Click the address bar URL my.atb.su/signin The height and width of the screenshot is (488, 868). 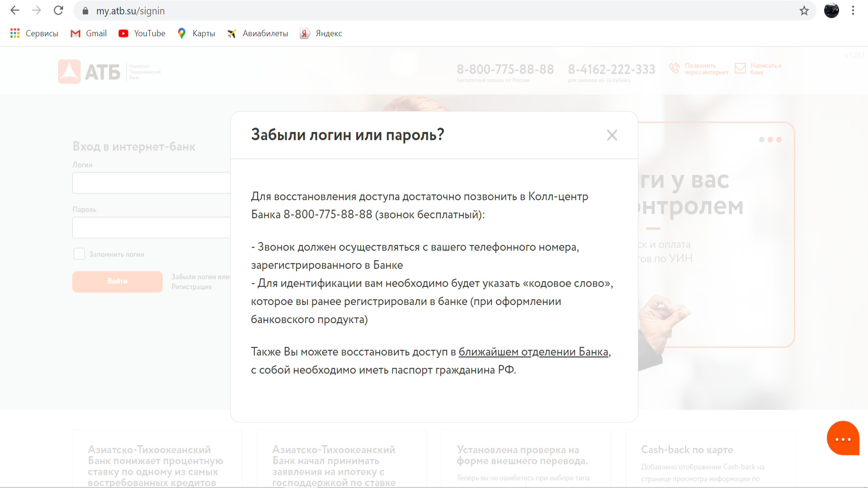(130, 11)
